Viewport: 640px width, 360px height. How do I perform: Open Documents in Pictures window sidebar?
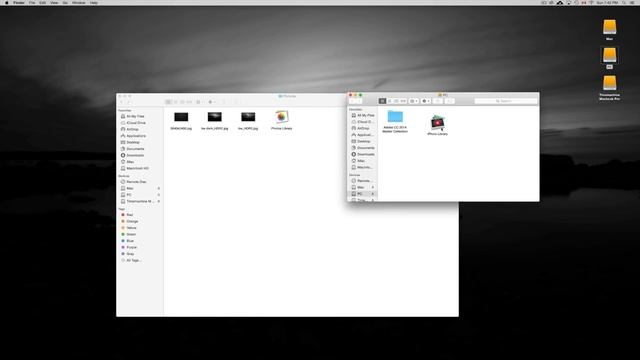pos(133,149)
